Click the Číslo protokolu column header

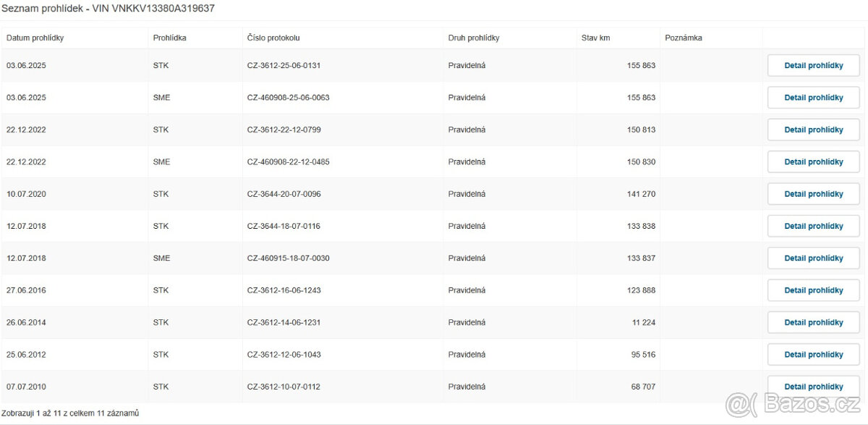click(x=273, y=38)
